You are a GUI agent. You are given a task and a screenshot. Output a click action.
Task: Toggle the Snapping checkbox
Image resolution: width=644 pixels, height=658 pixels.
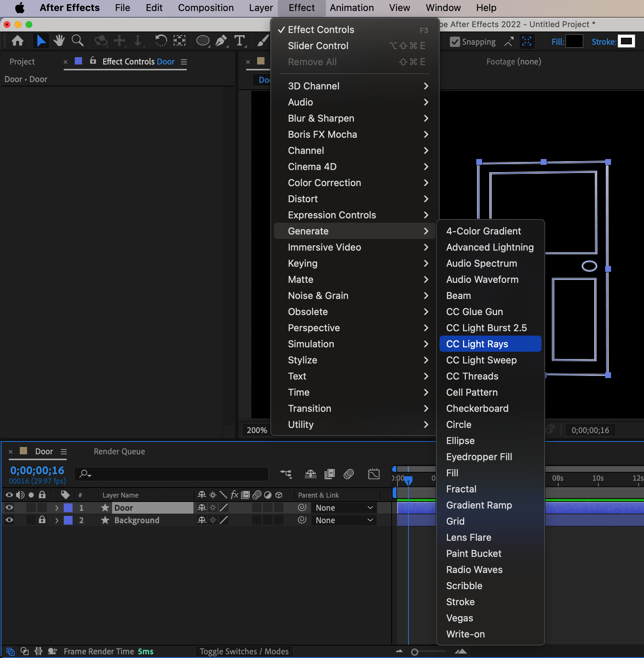click(455, 42)
